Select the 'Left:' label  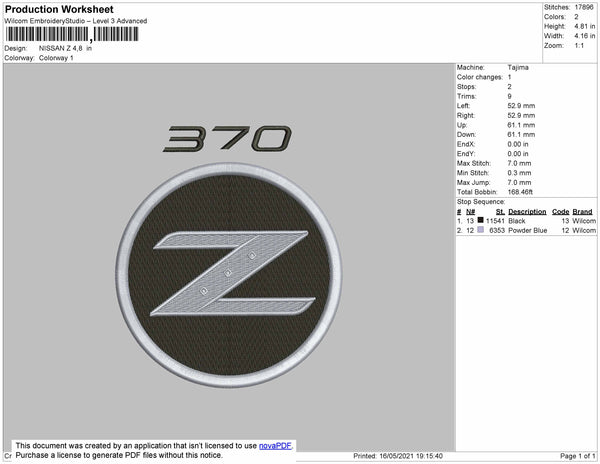pos(463,106)
